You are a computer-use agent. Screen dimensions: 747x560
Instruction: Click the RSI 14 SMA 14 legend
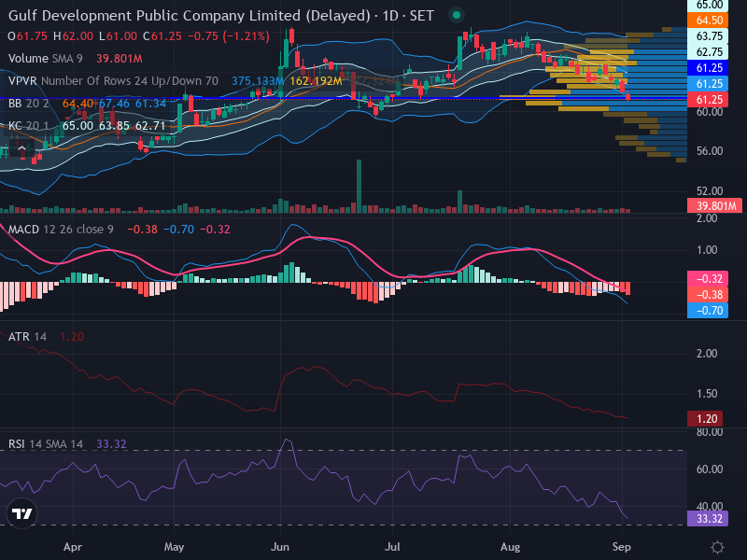click(x=46, y=444)
